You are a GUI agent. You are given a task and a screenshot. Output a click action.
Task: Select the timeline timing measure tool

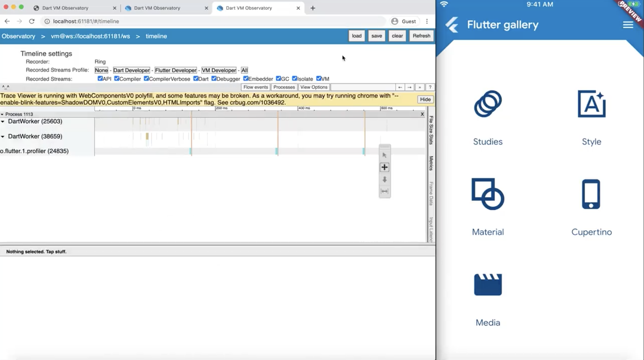coord(384,191)
